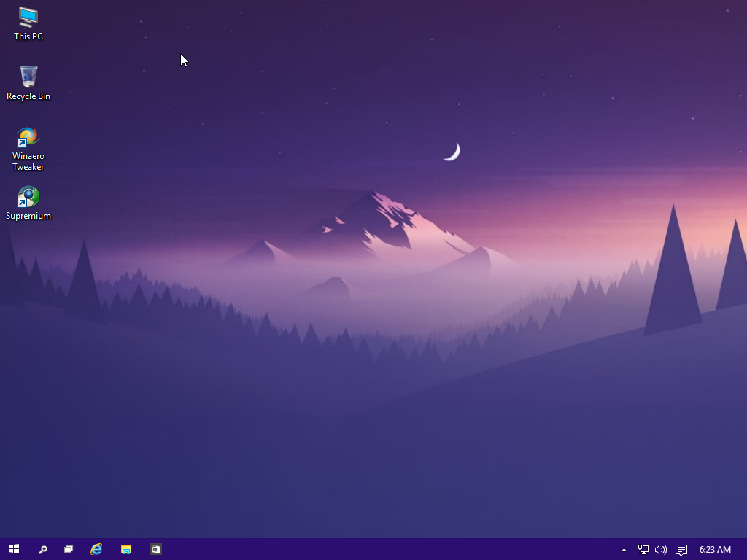This screenshot has width=747, height=560.
Task: Launch Internet Explorer from the taskbar
Action: coord(96,549)
